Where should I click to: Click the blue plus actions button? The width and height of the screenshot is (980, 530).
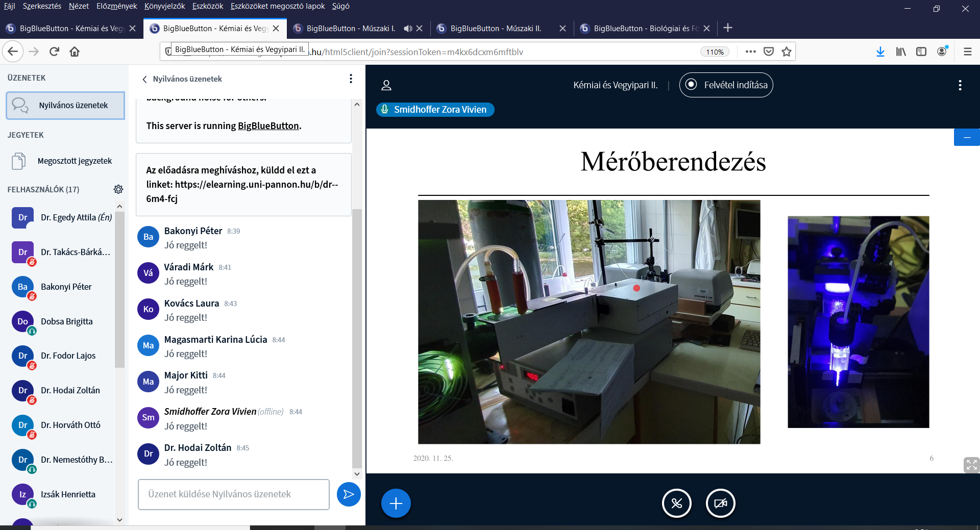pyautogui.click(x=396, y=503)
